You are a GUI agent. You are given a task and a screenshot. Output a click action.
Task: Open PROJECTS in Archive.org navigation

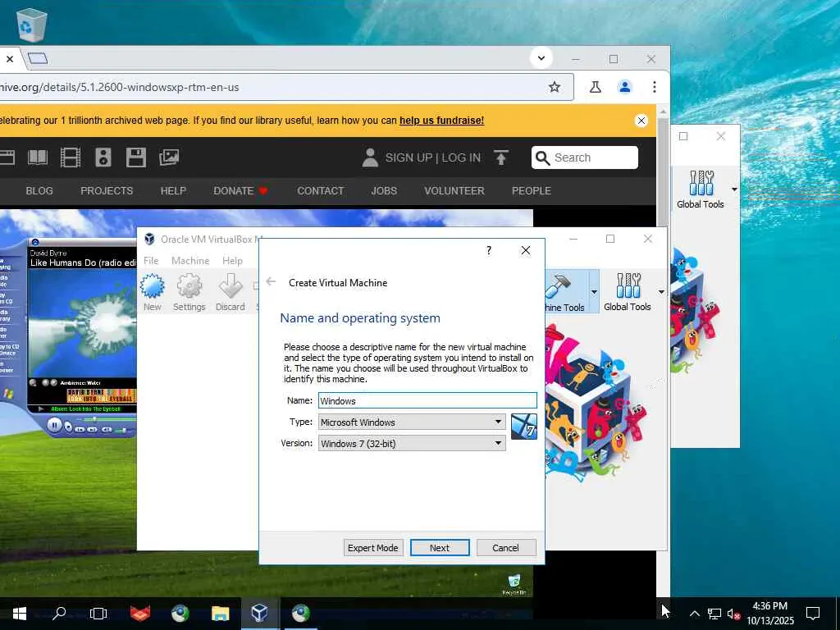tap(107, 190)
